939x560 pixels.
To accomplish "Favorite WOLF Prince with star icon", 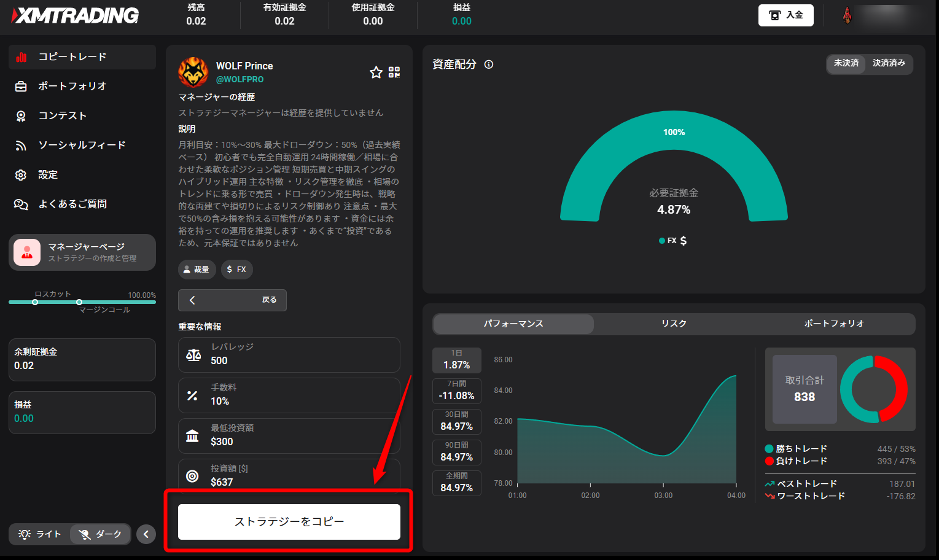I will (376, 72).
